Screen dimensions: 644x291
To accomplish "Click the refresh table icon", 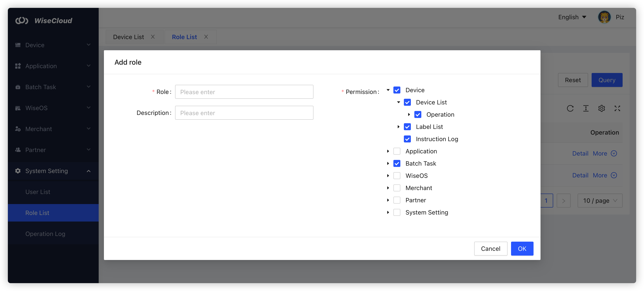I will 570,108.
